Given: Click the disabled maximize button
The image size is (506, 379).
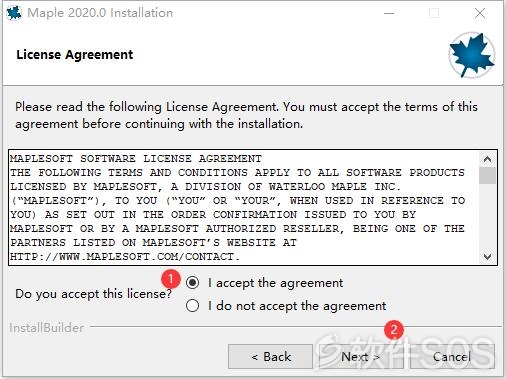Looking at the screenshot, I should tap(434, 13).
